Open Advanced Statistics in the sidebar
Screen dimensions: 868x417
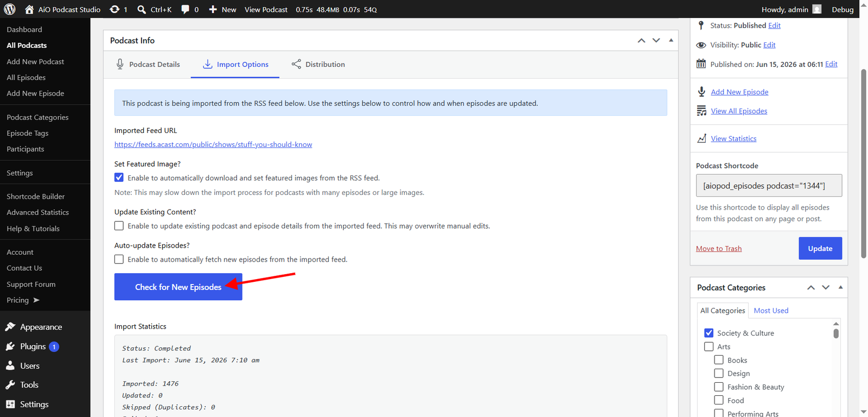click(38, 212)
